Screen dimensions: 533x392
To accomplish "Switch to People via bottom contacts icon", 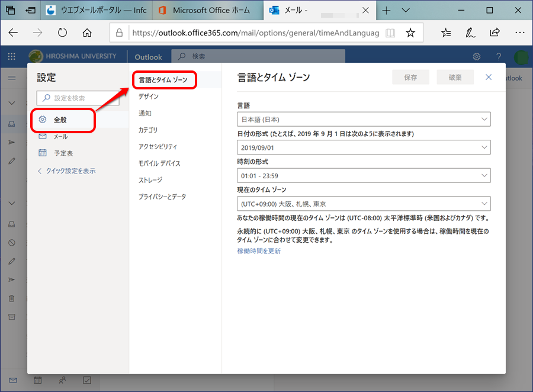I will pyautogui.click(x=62, y=380).
